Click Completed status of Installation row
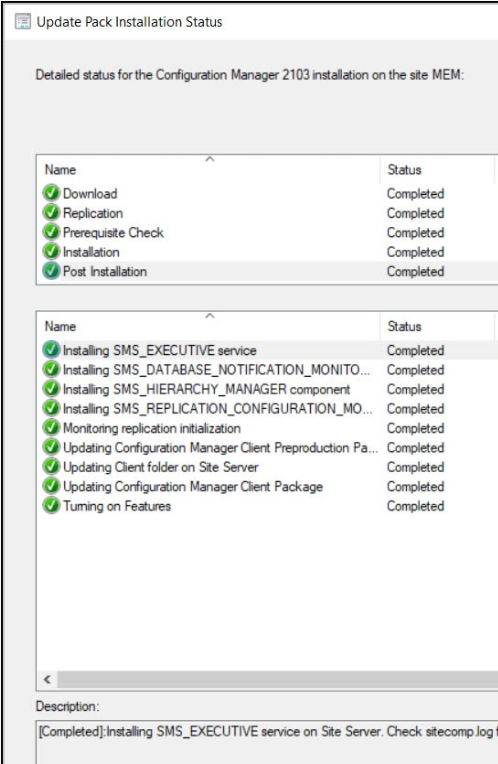 [x=415, y=252]
